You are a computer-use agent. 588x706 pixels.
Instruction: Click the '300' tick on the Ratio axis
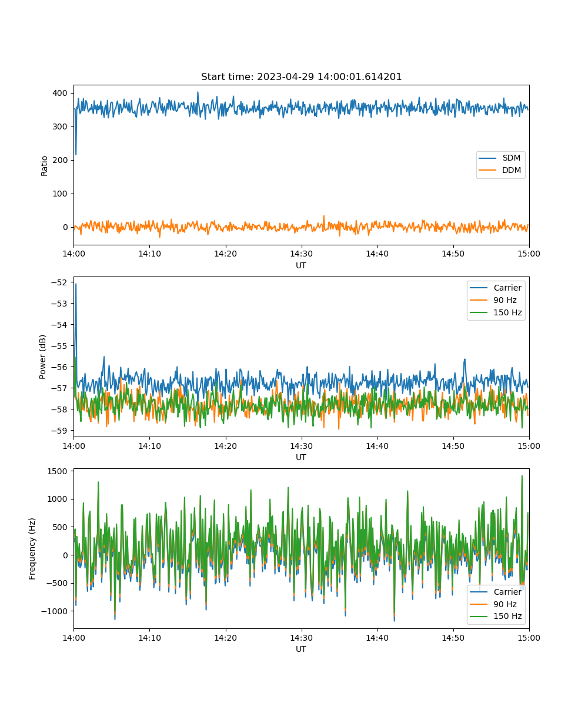coord(61,126)
